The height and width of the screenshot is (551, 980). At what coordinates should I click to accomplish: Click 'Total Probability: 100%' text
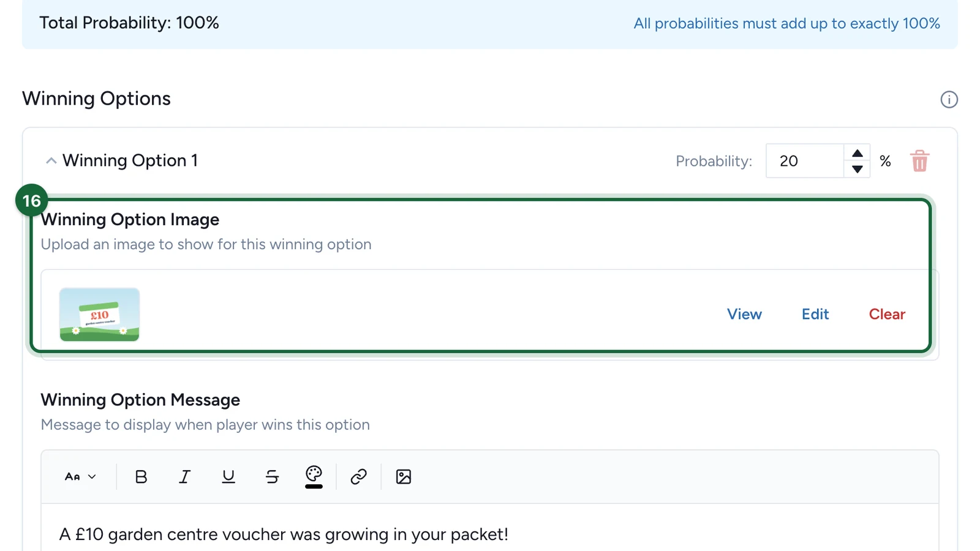tap(129, 23)
